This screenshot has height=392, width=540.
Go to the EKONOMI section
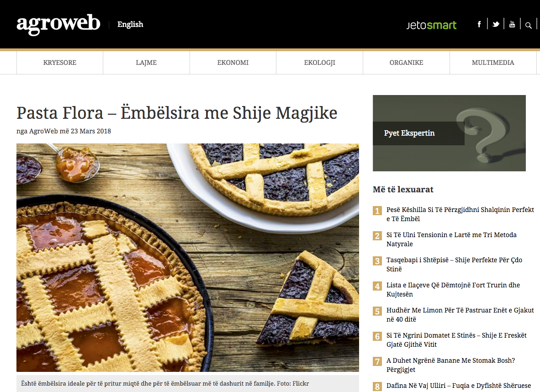(233, 62)
